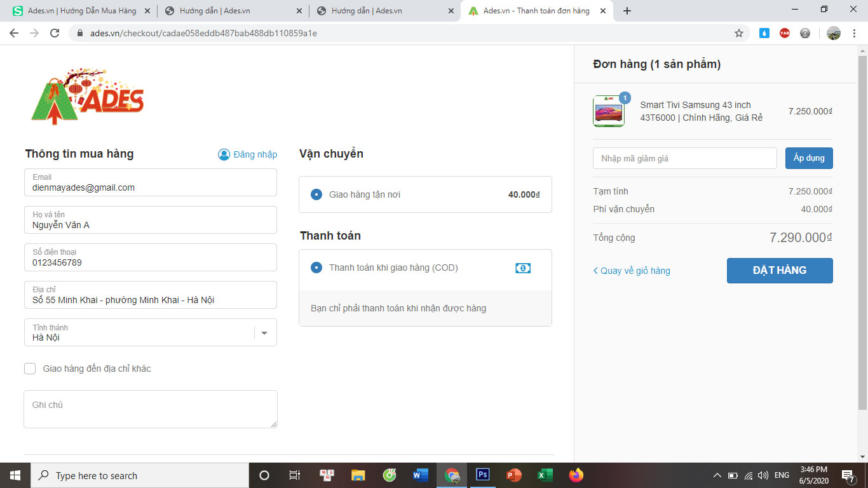This screenshot has height=488, width=868.
Task: Open Cortana from the taskbar circle
Action: point(264,475)
